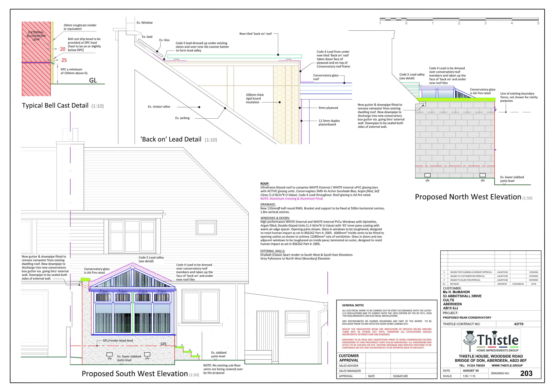This screenshot has height=392, width=555.
Task: Click the red dimension 25
Action: pos(64,60)
